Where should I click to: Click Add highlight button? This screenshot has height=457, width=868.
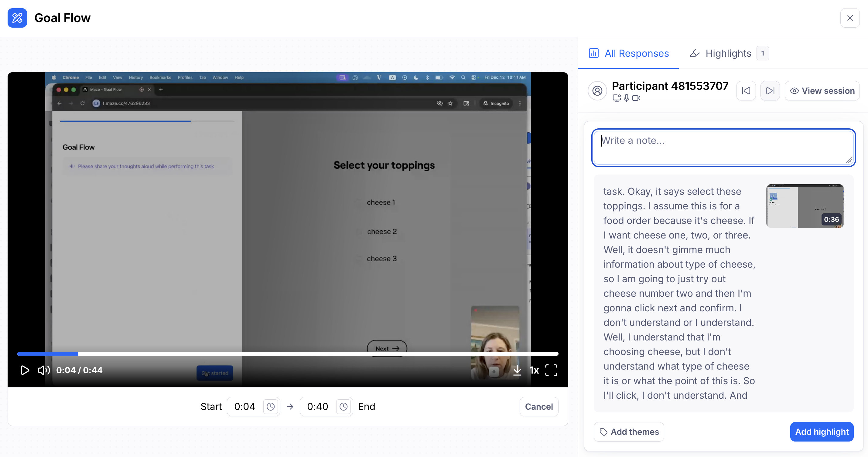pyautogui.click(x=822, y=432)
